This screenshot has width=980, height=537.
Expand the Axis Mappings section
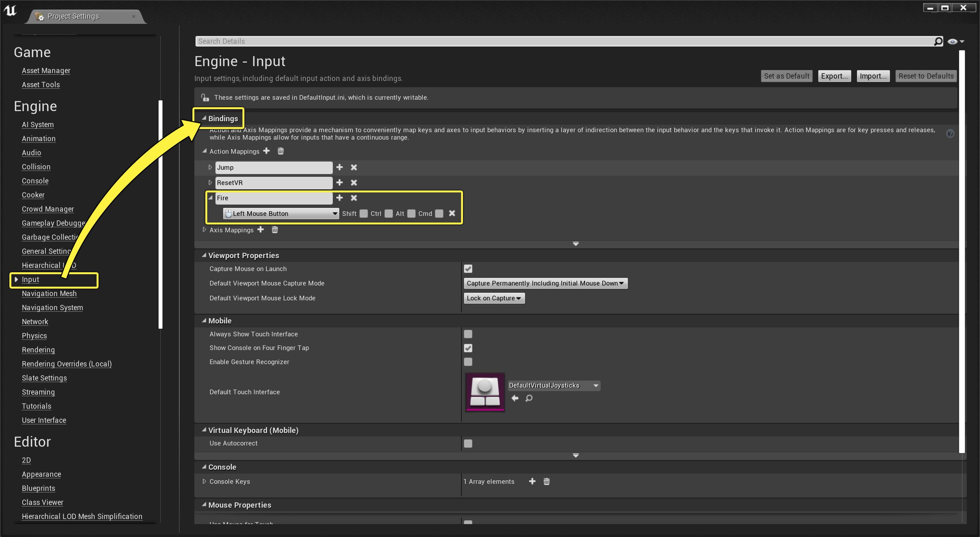tap(204, 230)
